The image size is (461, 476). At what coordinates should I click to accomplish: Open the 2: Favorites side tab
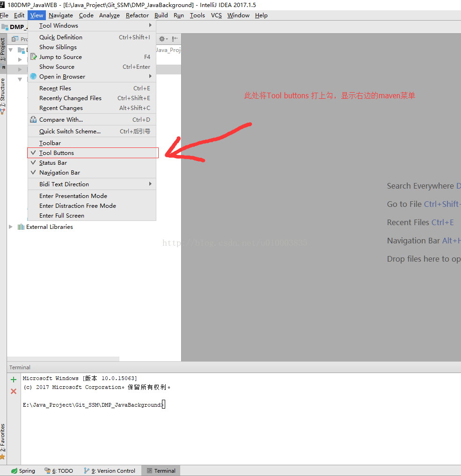tap(3, 441)
